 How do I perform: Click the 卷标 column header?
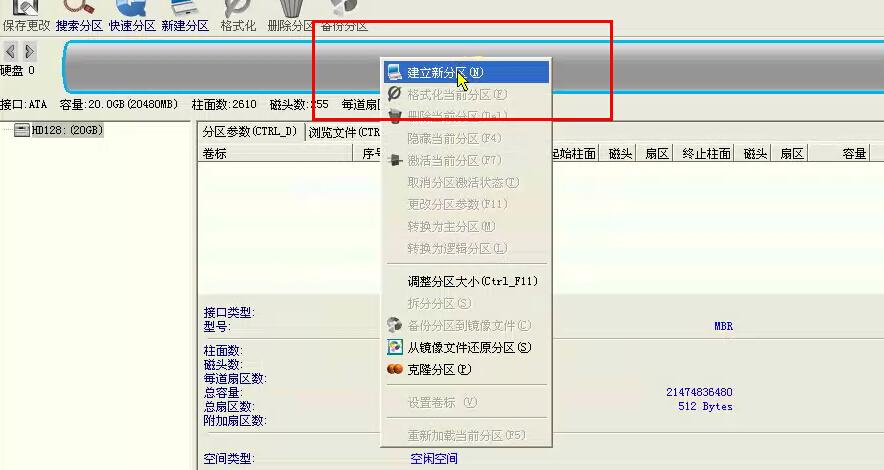[x=275, y=153]
